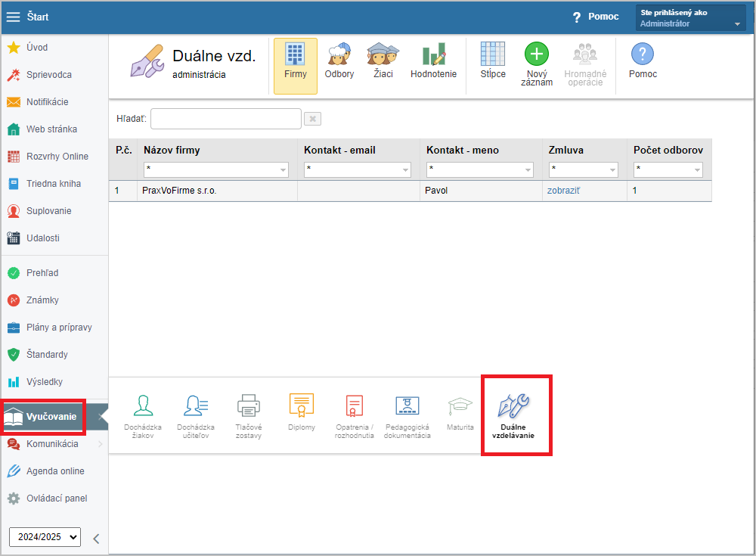Switch to the Hodnotenie tab
Image resolution: width=756 pixels, height=556 pixels.
[433, 61]
